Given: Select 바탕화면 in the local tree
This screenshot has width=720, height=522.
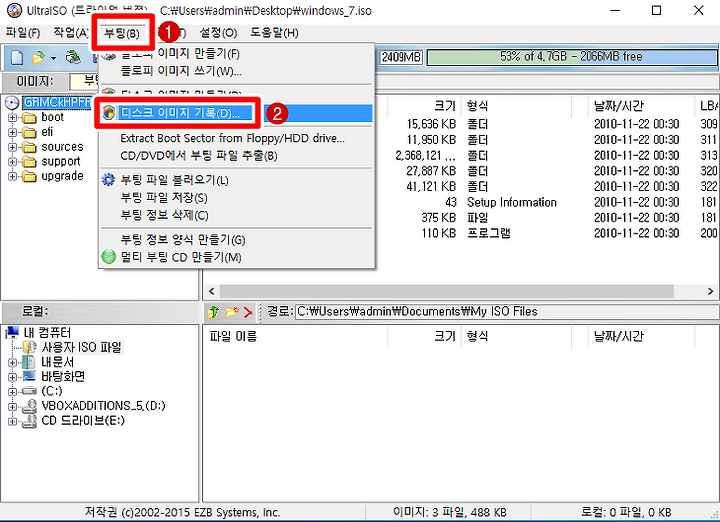Looking at the screenshot, I should (x=63, y=376).
